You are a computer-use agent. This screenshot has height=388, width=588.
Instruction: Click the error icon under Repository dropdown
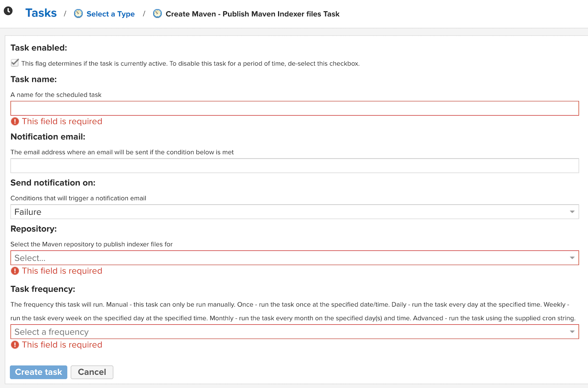click(x=15, y=271)
